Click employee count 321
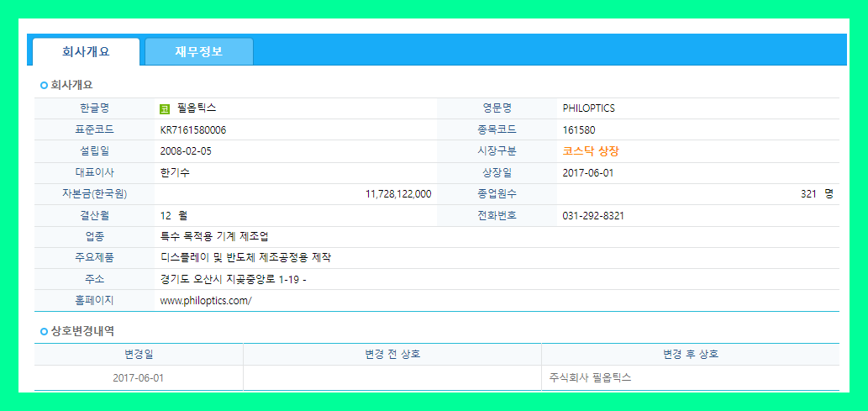 pos(809,194)
